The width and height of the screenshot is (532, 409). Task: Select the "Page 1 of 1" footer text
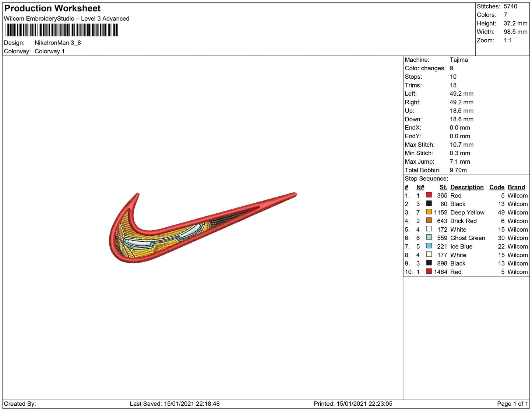tap(512, 404)
